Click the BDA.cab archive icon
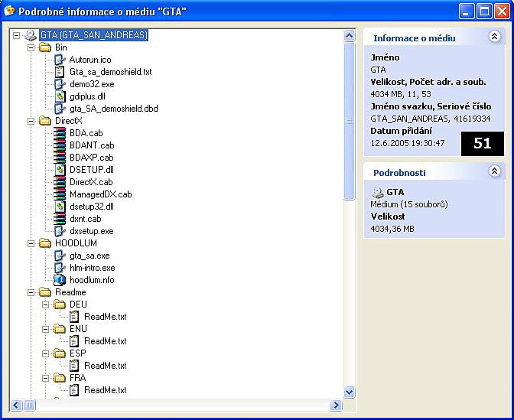 coord(60,133)
